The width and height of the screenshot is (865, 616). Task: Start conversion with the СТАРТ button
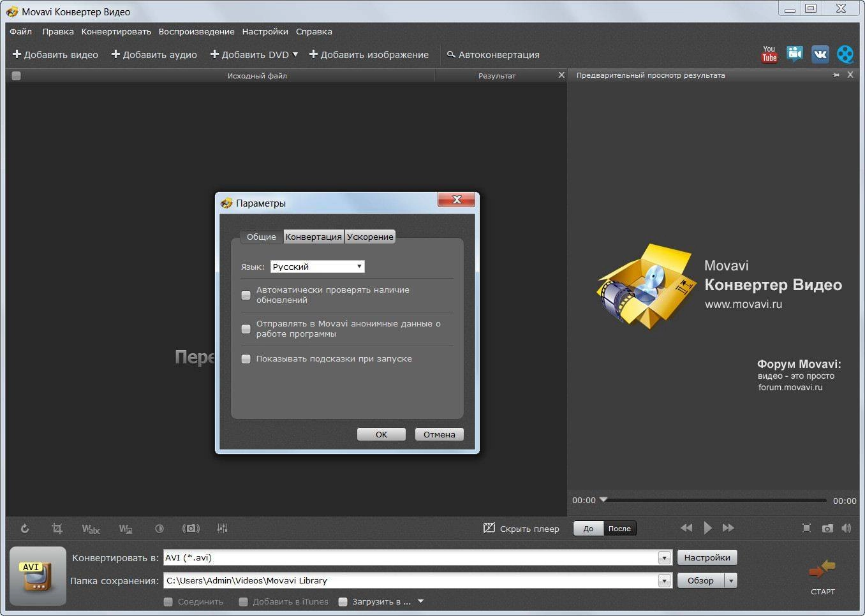pos(822,576)
